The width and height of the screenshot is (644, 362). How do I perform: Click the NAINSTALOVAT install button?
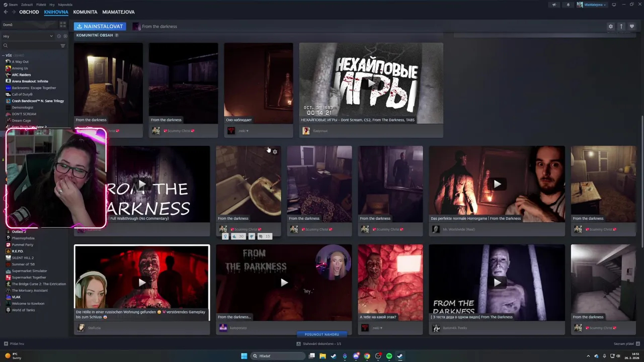coord(100,26)
